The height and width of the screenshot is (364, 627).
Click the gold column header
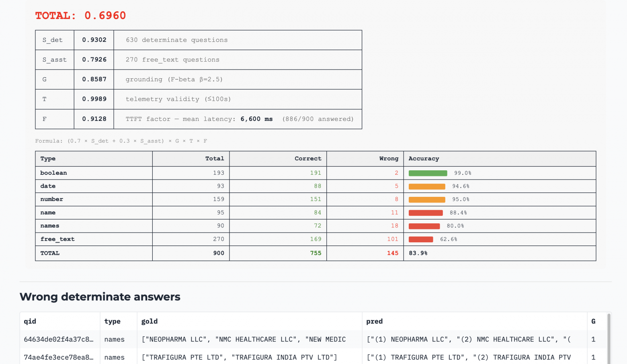click(x=150, y=321)
